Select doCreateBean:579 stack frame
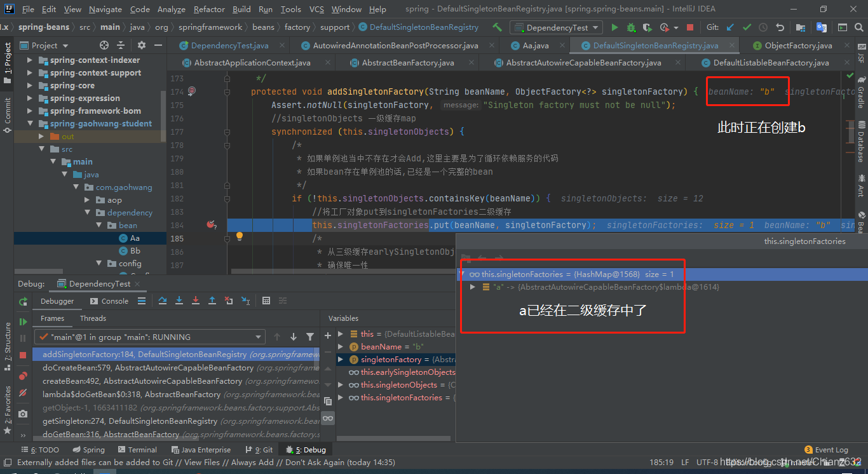This screenshot has height=474, width=868. click(x=175, y=367)
